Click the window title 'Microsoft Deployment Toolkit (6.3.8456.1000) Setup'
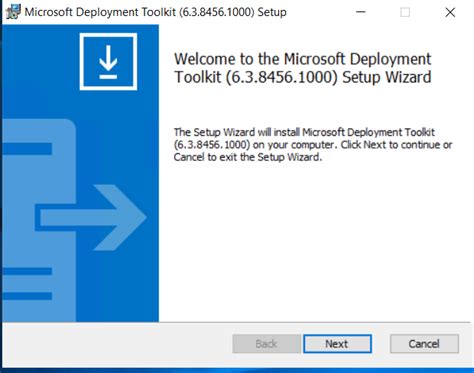Screen dimensions: 474x373 click(x=155, y=12)
